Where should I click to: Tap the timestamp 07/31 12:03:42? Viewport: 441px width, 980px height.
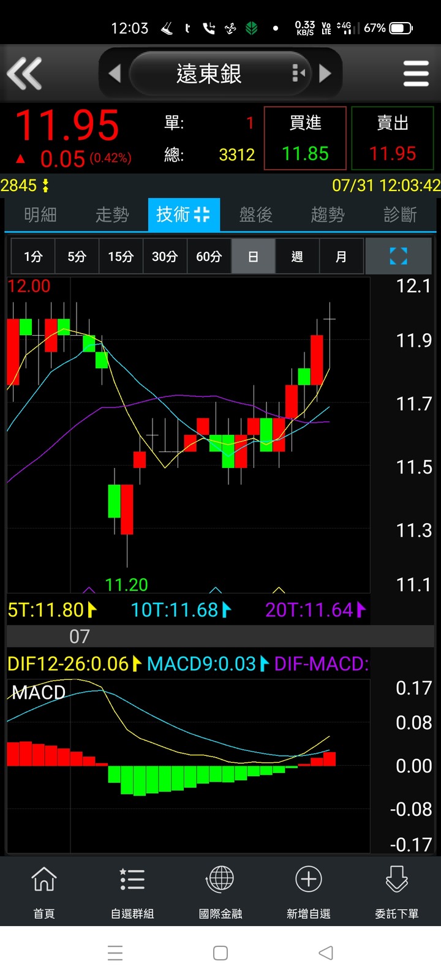(x=386, y=185)
